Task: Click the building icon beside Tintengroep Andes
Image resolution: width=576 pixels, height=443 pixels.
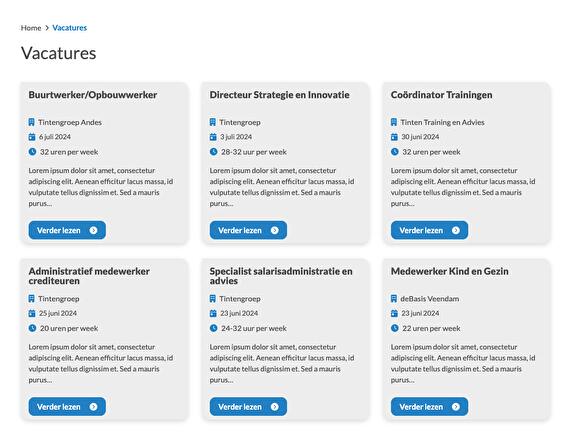Action: click(x=32, y=122)
